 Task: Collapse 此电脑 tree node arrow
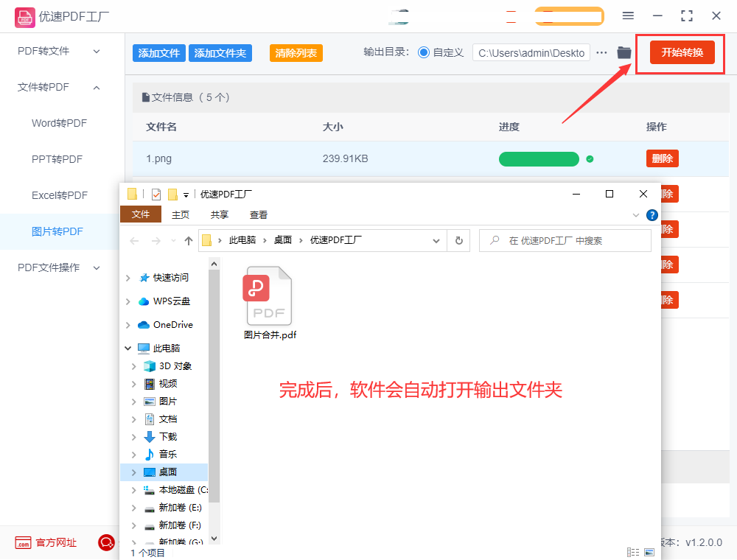(x=128, y=348)
